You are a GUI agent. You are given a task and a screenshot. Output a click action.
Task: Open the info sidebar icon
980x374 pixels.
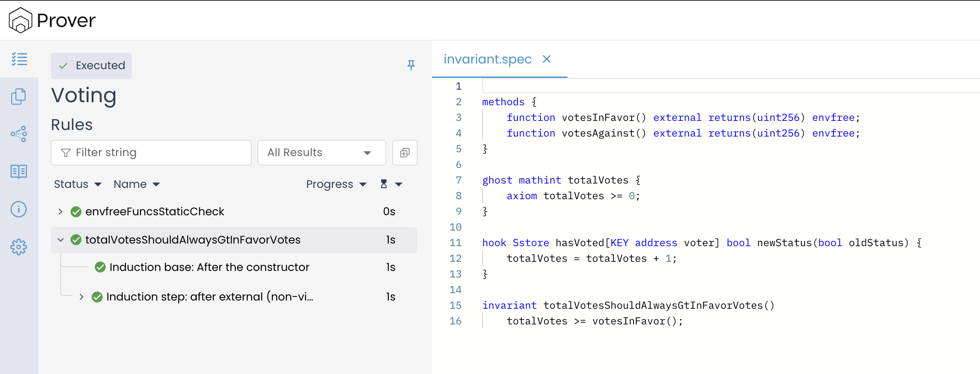[19, 209]
